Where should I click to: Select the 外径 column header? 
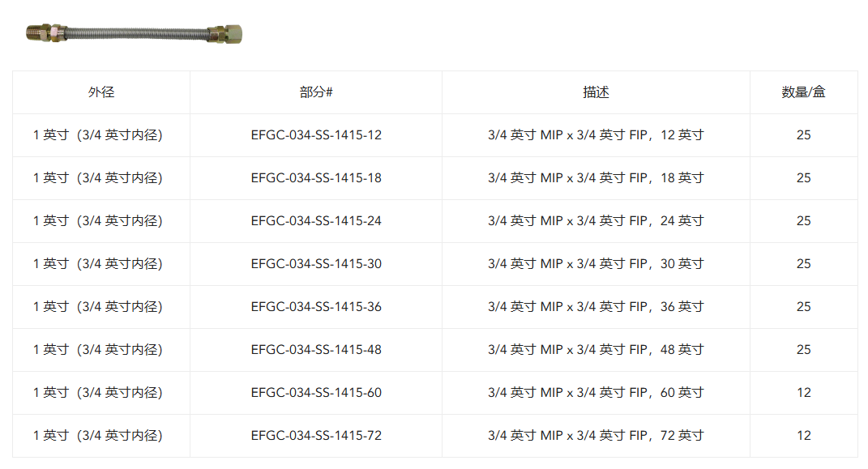[101, 92]
